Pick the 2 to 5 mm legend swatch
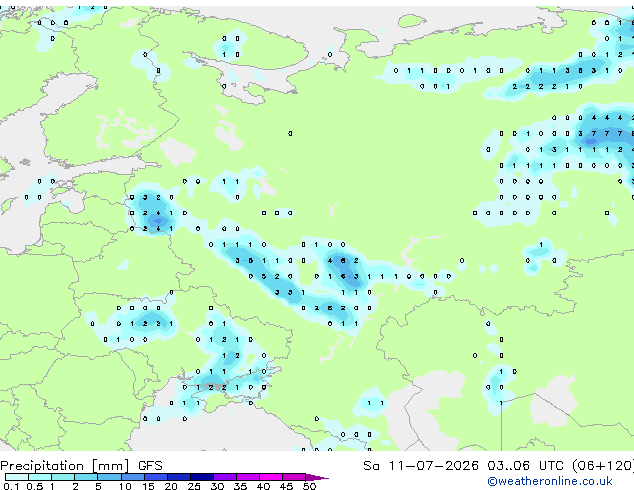The width and height of the screenshot is (634, 490). pos(86,477)
